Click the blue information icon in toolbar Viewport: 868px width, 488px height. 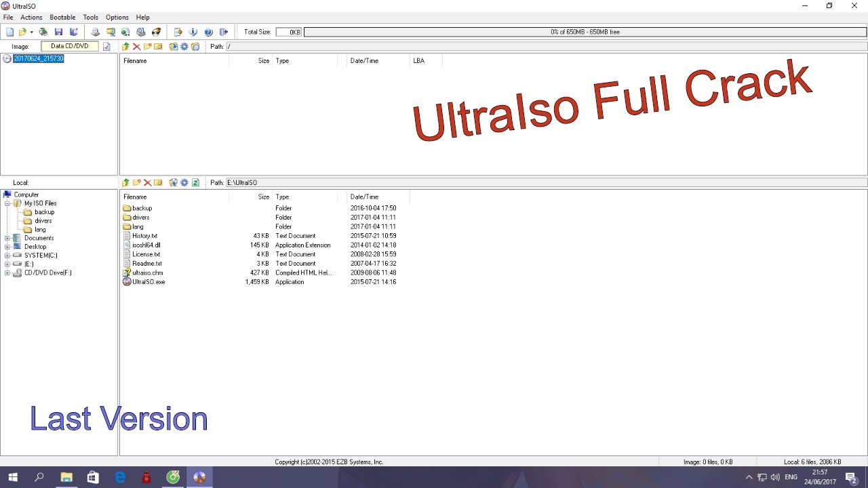pos(193,32)
